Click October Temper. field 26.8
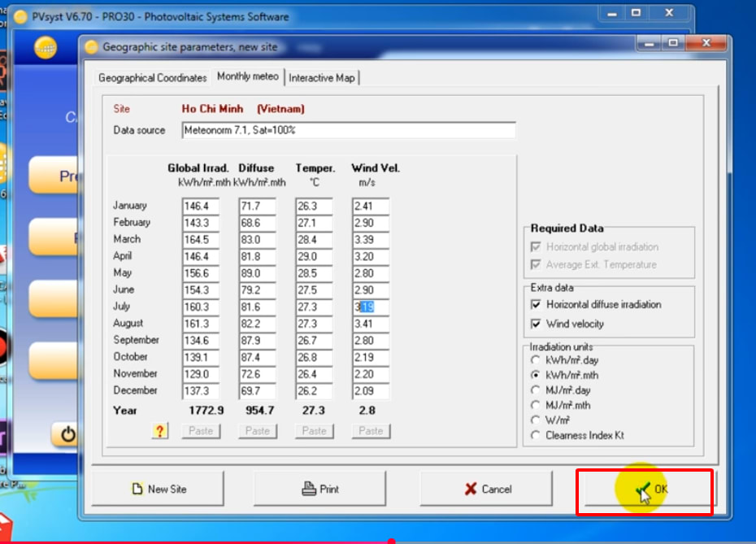Image resolution: width=756 pixels, height=544 pixels. (x=314, y=357)
